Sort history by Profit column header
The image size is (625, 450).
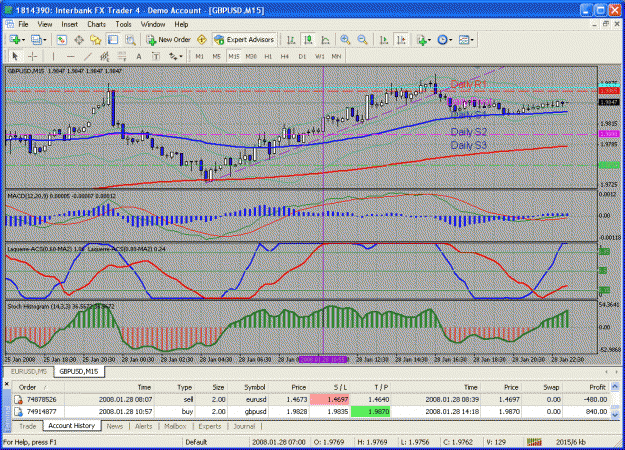(x=597, y=387)
